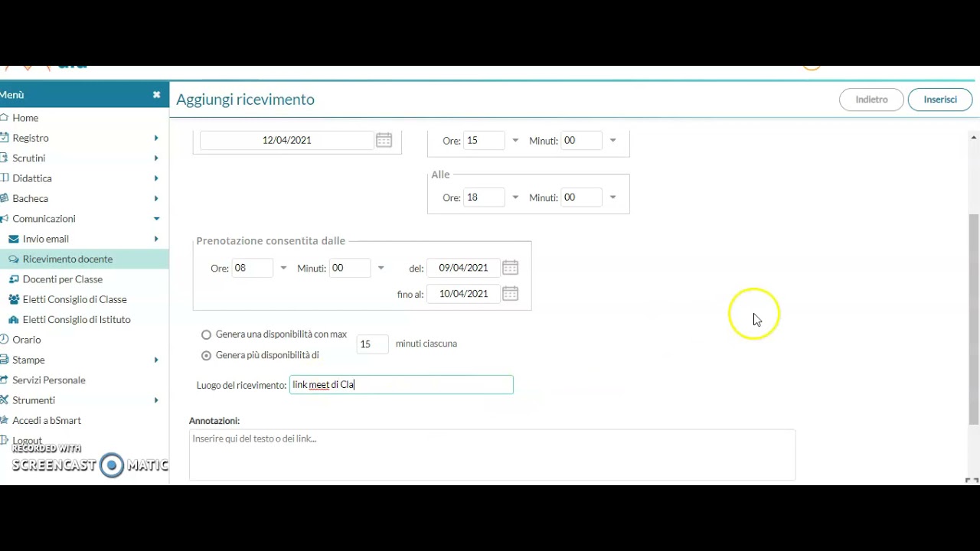Open start Minuti 00 dropdown
980x551 pixels.
pyautogui.click(x=612, y=141)
